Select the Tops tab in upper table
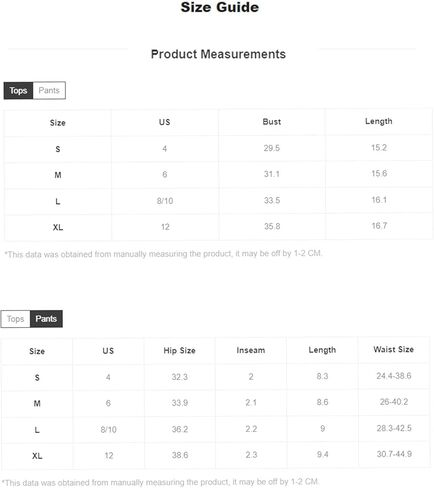Viewport: 434px width, 488px height. pyautogui.click(x=18, y=90)
